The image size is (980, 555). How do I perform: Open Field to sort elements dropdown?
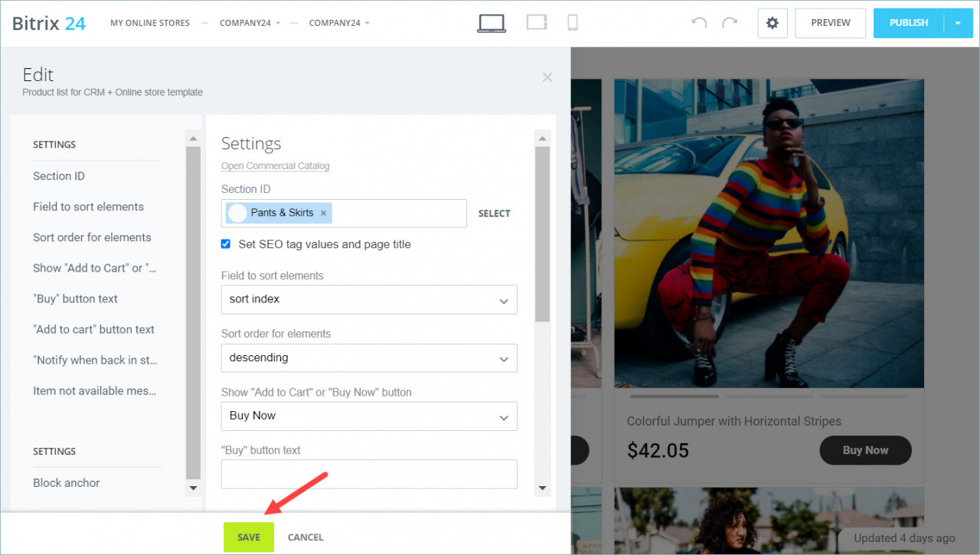point(369,299)
